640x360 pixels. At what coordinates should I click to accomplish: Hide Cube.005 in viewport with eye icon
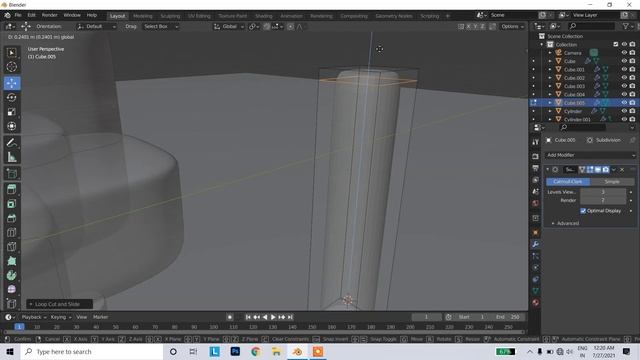click(624, 102)
